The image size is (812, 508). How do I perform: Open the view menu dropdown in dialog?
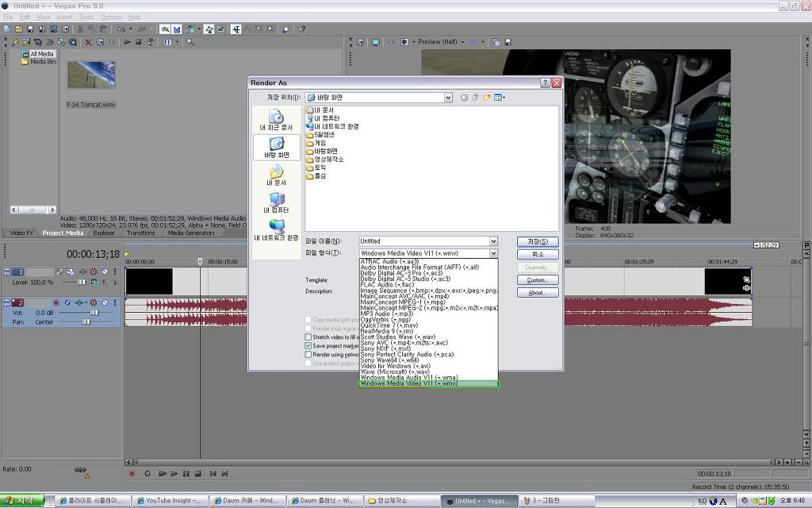click(x=500, y=98)
